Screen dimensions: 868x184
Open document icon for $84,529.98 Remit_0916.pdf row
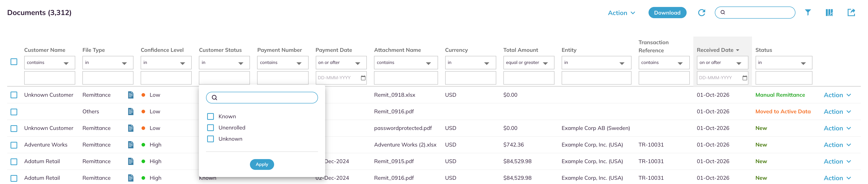[x=131, y=177]
